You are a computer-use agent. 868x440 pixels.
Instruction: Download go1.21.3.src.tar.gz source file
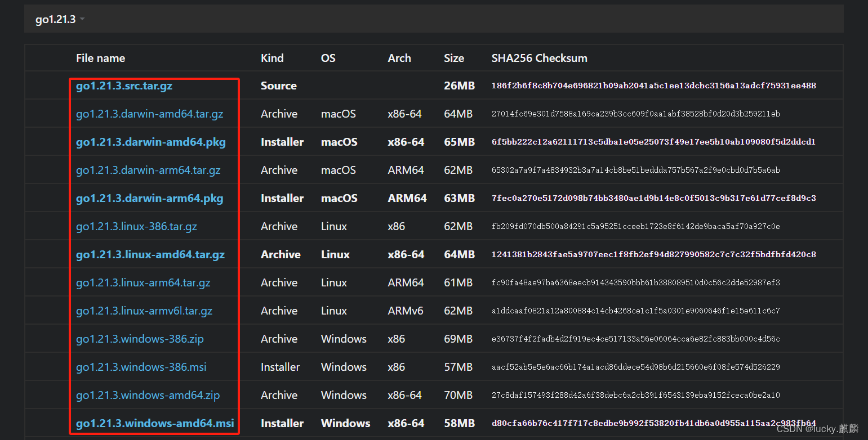point(124,86)
